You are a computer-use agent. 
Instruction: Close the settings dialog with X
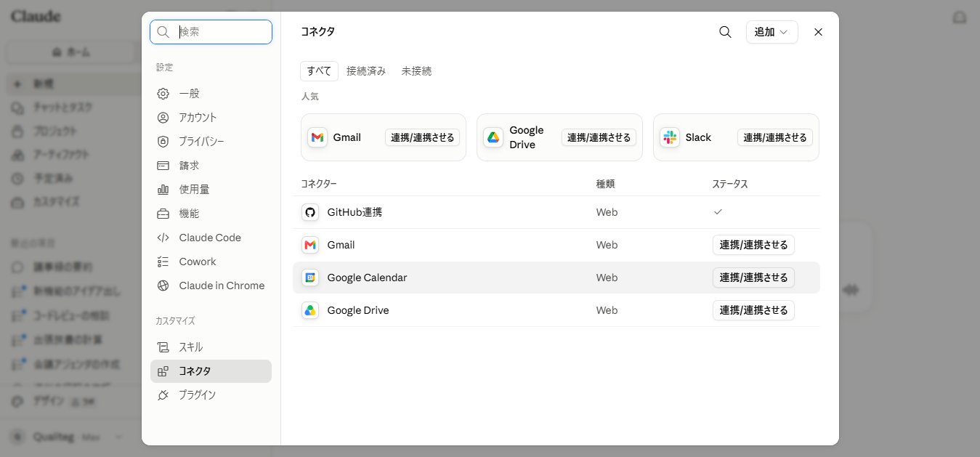[818, 32]
